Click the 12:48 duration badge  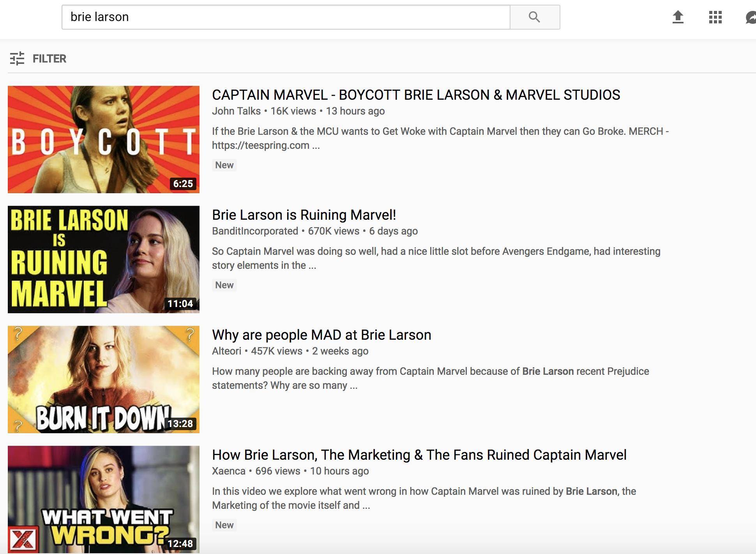pos(180,544)
